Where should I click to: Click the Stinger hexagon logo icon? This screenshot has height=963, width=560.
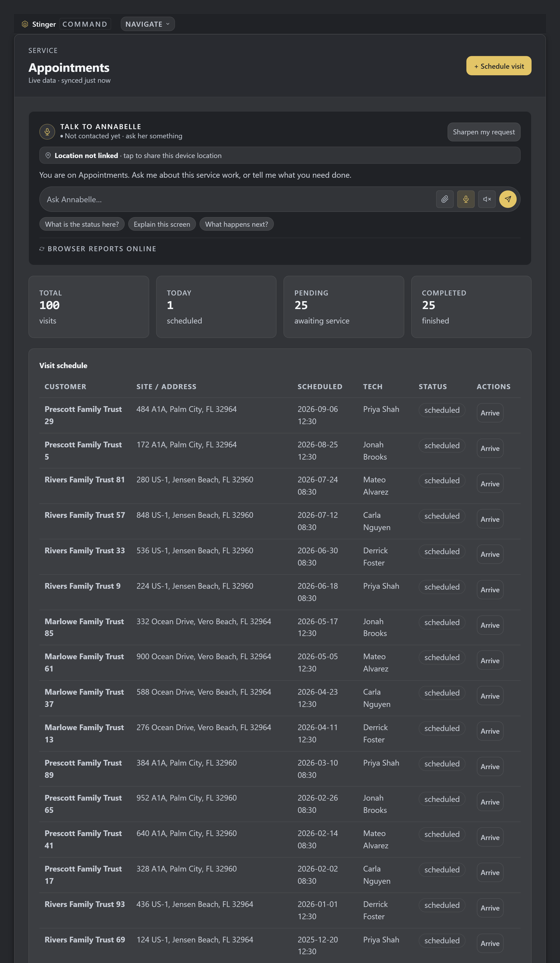click(25, 24)
